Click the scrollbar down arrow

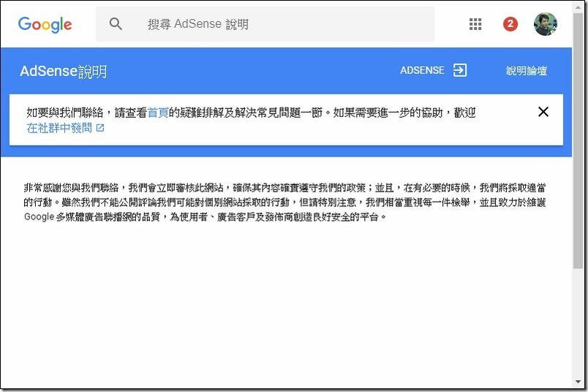point(578,382)
